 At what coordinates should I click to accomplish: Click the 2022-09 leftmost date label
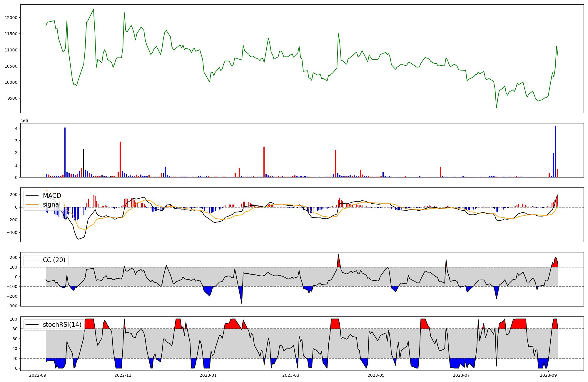pyautogui.click(x=38, y=375)
